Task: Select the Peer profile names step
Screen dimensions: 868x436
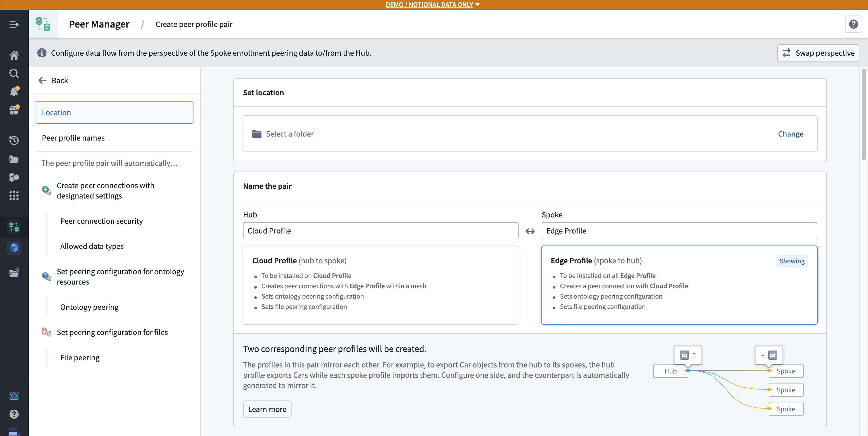Action: 115,138
